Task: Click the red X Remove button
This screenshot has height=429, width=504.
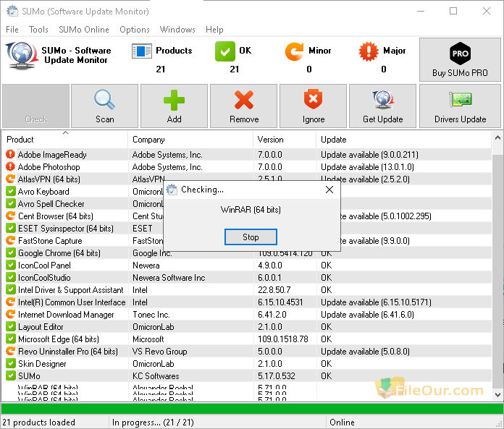Action: [x=243, y=106]
